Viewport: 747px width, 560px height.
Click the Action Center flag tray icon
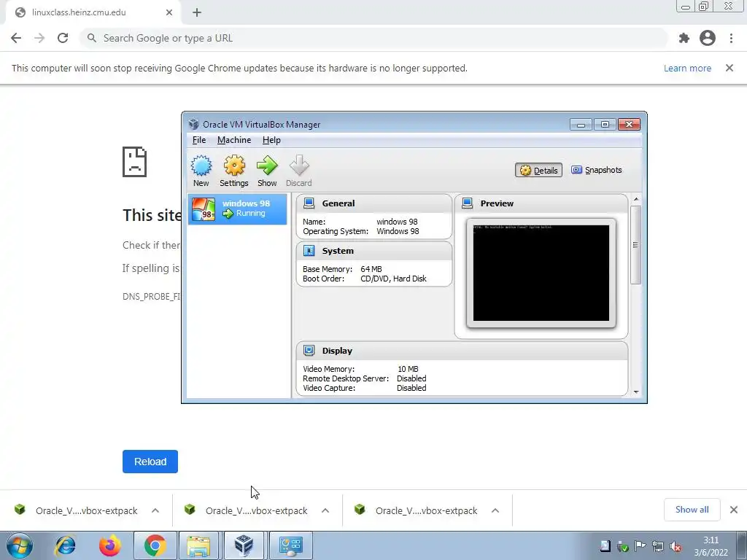pyautogui.click(x=640, y=547)
